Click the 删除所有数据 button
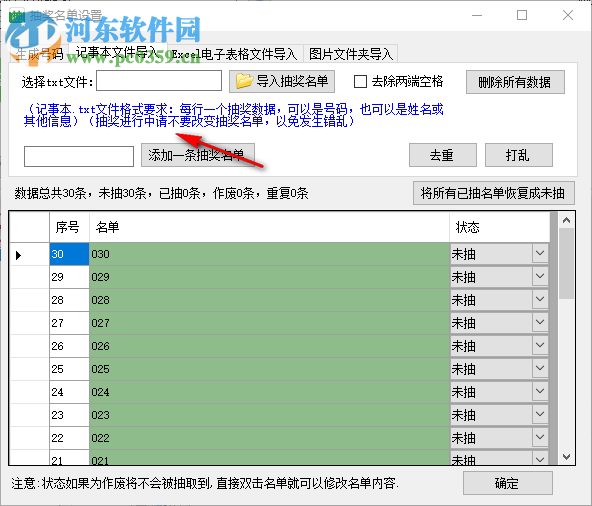 [x=515, y=82]
